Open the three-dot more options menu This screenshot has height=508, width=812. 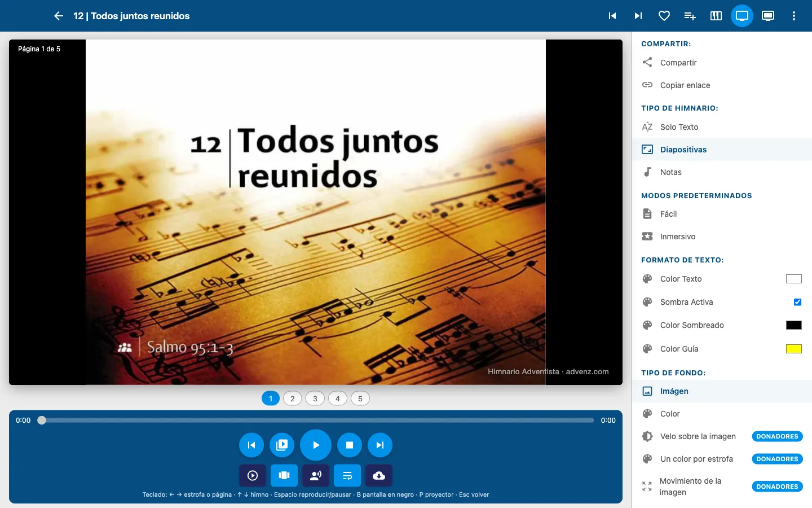click(794, 16)
